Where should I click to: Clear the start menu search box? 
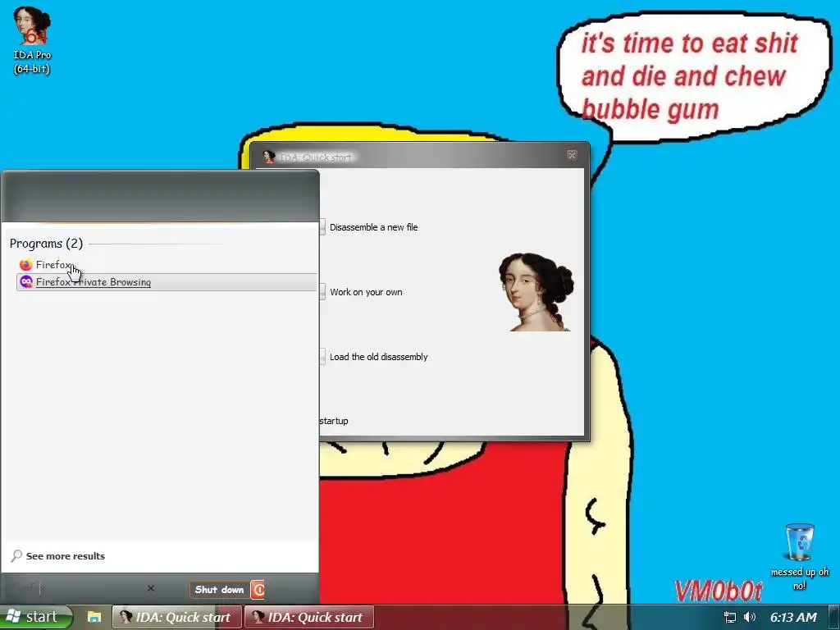pos(151,588)
